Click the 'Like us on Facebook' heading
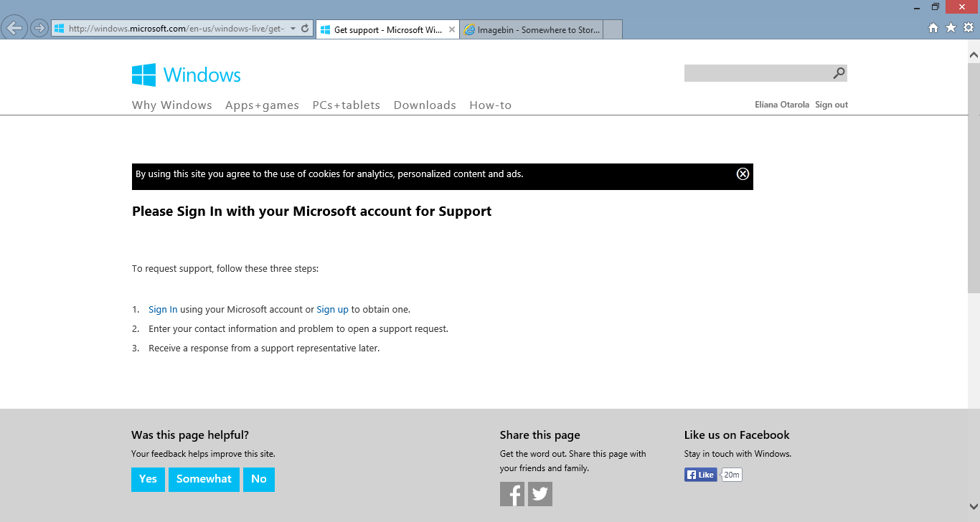 coord(737,435)
